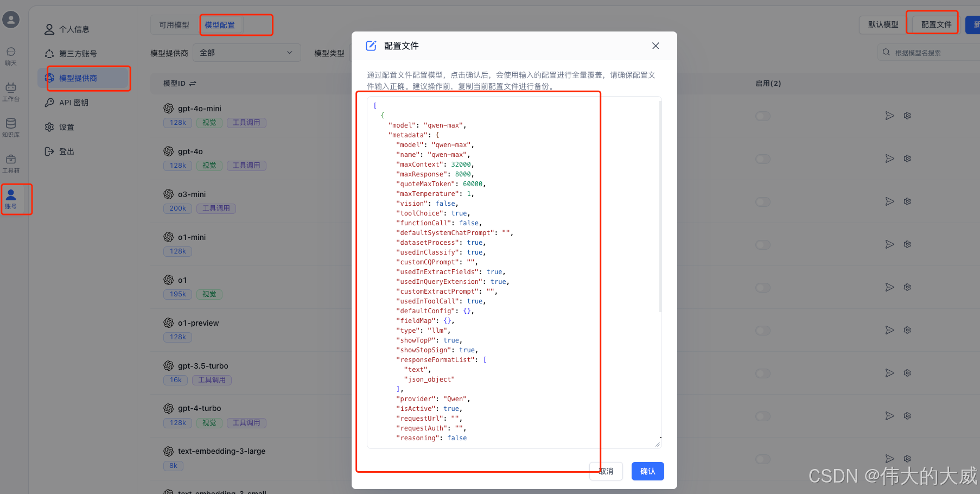This screenshot has height=494, width=980.
Task: Select 模型提供商 in account menu
Action: 84,78
